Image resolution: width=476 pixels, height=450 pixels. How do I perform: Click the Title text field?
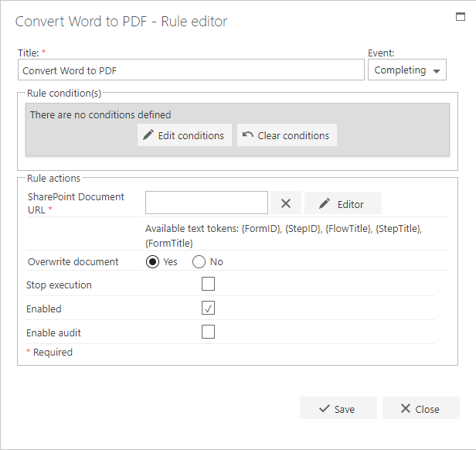pos(191,70)
